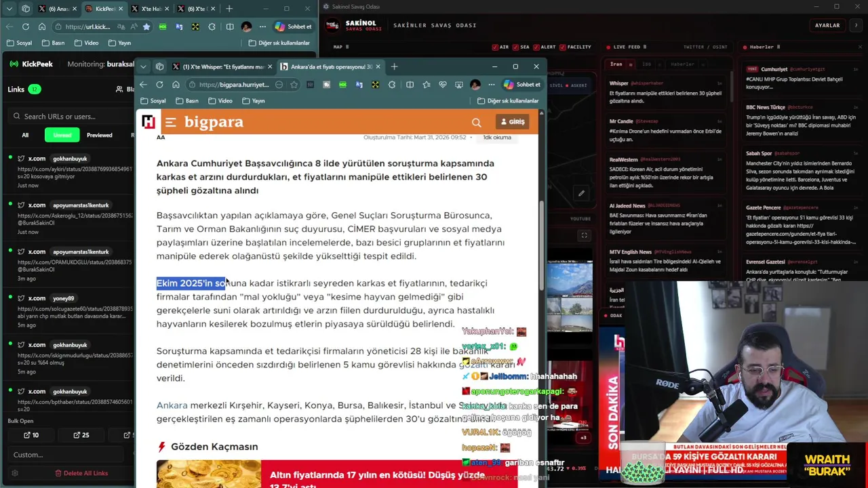Screen dimensions: 868x488
Task: Click GİRİŞ login button on bigpara
Action: tap(512, 122)
